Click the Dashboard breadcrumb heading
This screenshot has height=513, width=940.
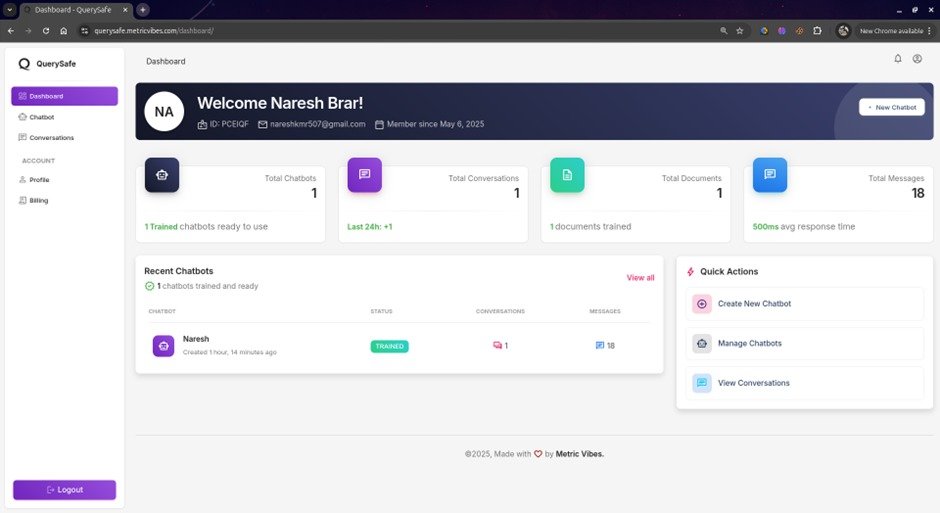(166, 61)
